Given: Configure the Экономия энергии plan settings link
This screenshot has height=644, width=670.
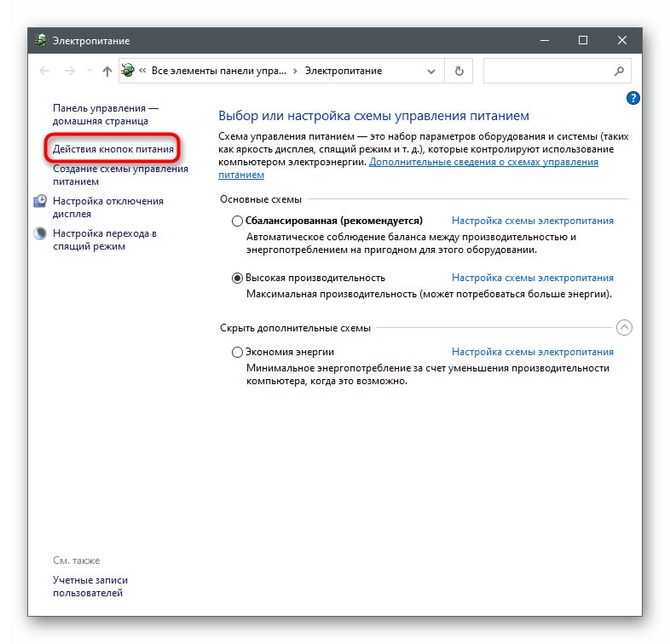Looking at the screenshot, I should coord(533,353).
